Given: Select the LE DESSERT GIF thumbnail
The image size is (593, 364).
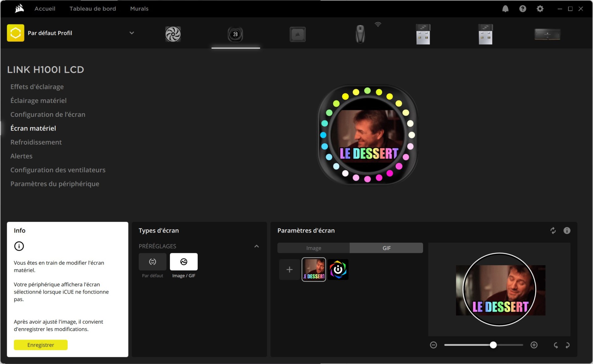Looking at the screenshot, I should coord(314,270).
